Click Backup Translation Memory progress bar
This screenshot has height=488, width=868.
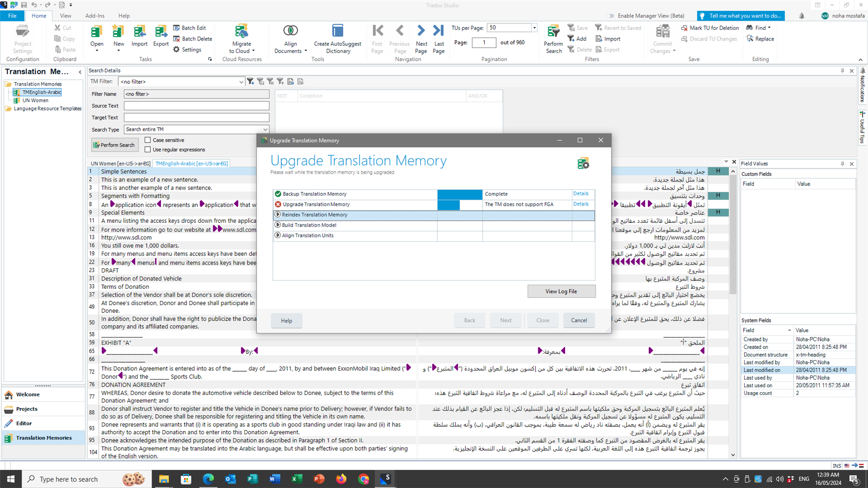460,194
